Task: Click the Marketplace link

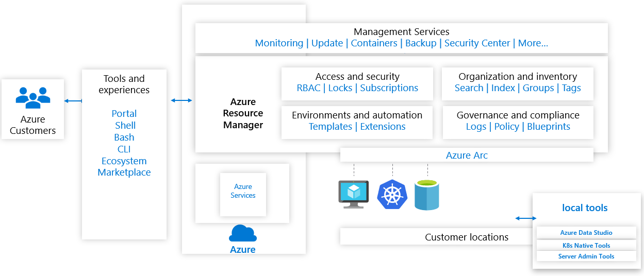Action: [124, 173]
